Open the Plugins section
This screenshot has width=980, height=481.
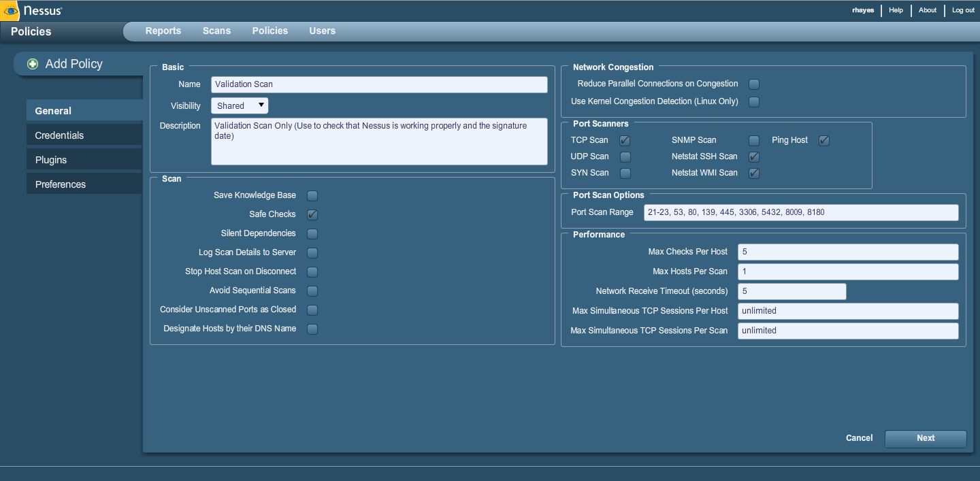[x=51, y=160]
